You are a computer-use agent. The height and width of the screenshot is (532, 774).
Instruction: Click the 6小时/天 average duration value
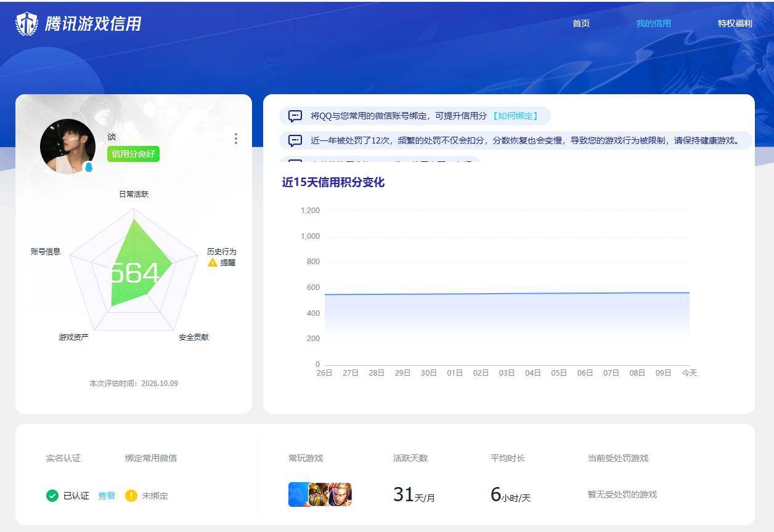pyautogui.click(x=510, y=494)
